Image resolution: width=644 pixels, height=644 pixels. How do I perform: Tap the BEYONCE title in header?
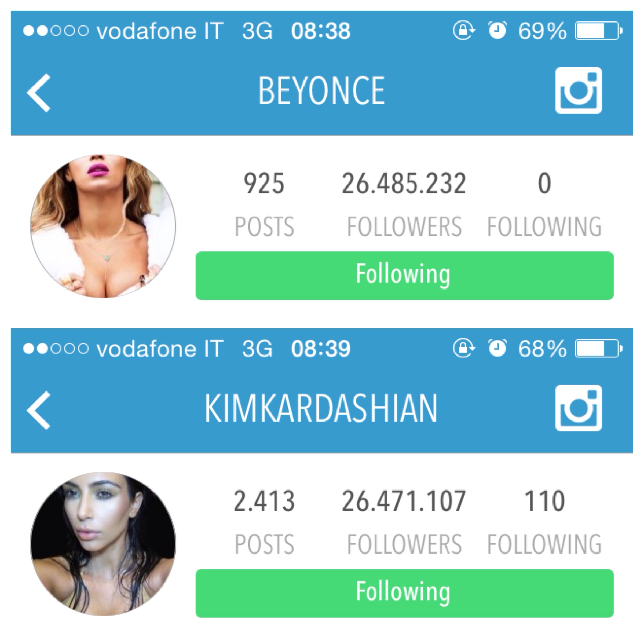pyautogui.click(x=322, y=90)
